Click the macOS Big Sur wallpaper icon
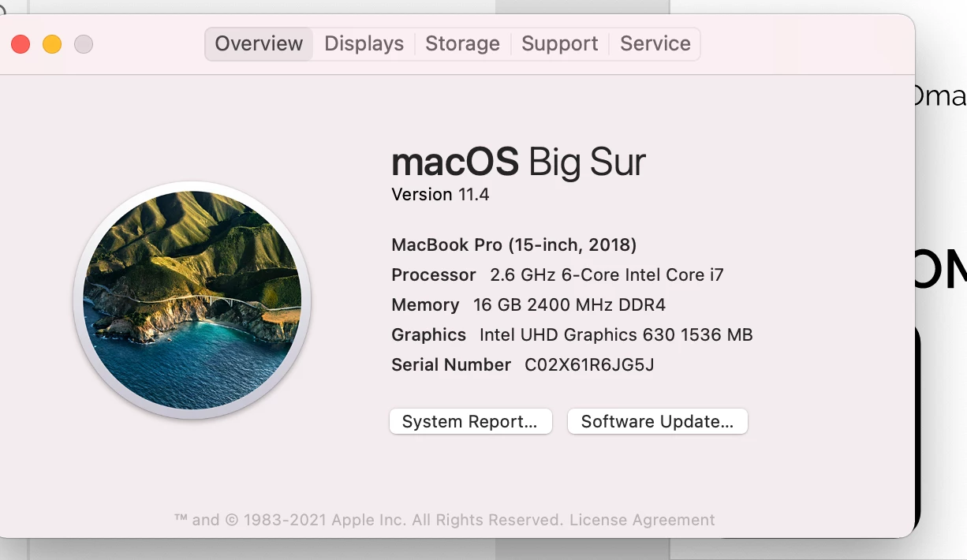 (x=192, y=300)
